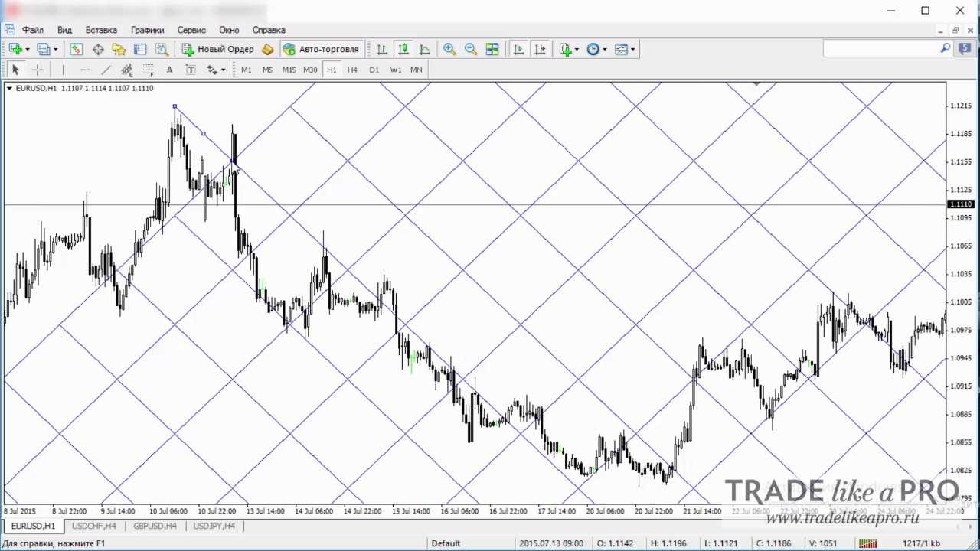The height and width of the screenshot is (551, 980).
Task: Toggle the chart auto-scroll button
Action: click(518, 49)
